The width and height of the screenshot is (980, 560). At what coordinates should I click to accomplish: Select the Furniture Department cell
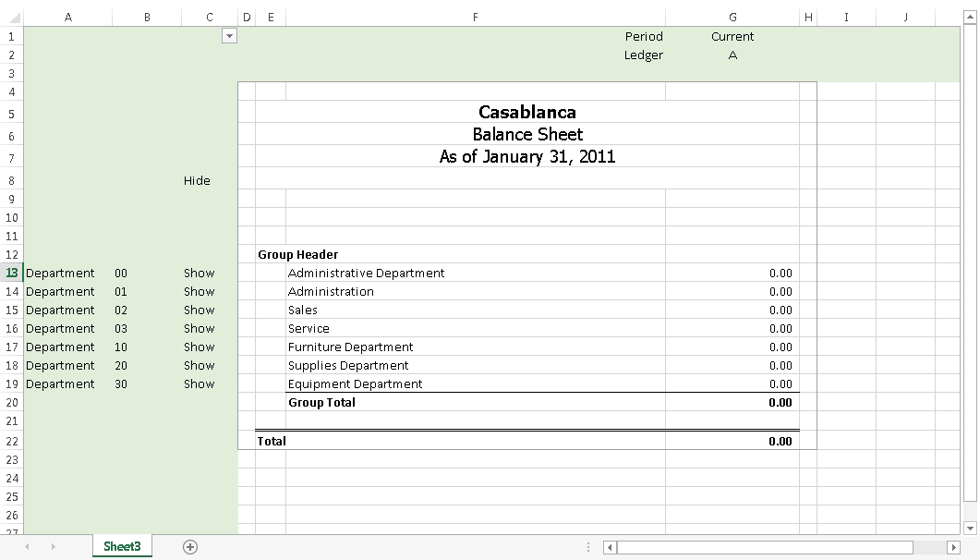(x=350, y=347)
